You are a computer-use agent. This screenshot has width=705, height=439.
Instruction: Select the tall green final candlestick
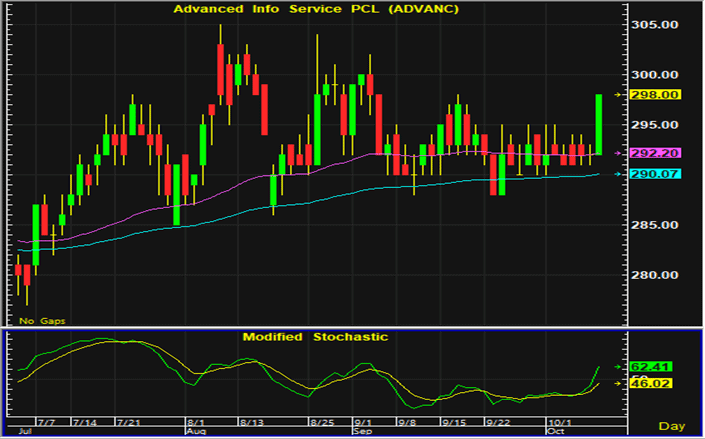tap(598, 124)
